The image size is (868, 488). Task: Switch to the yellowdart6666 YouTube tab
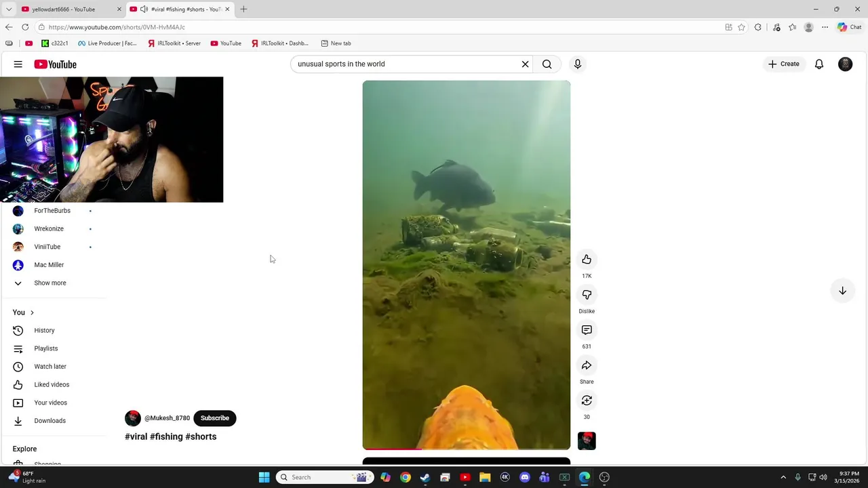(64, 9)
